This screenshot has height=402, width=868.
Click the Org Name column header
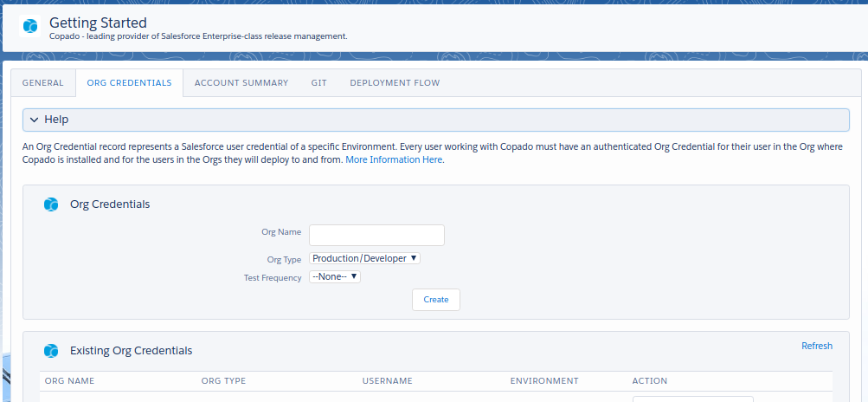coord(70,381)
